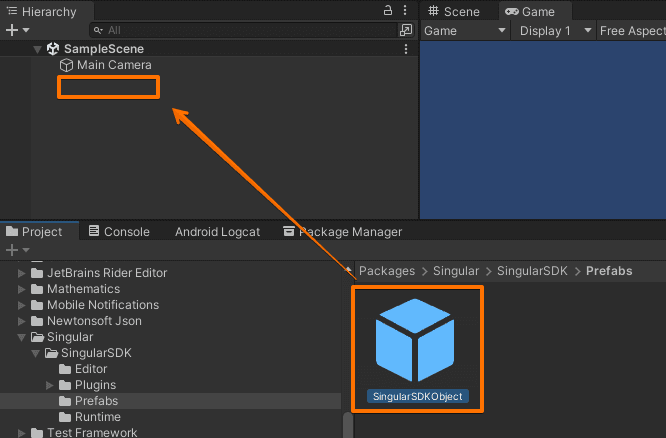
Task: Open the SampleScene kebab menu
Action: (x=405, y=48)
